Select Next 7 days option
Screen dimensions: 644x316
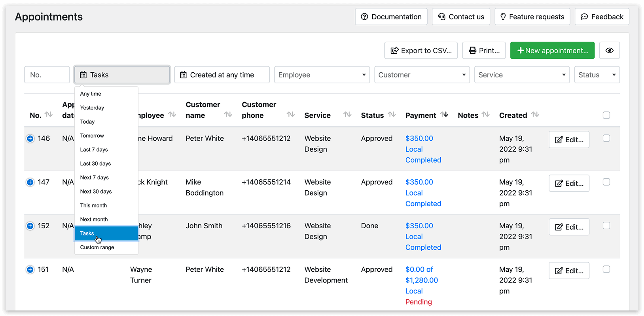(x=106, y=177)
